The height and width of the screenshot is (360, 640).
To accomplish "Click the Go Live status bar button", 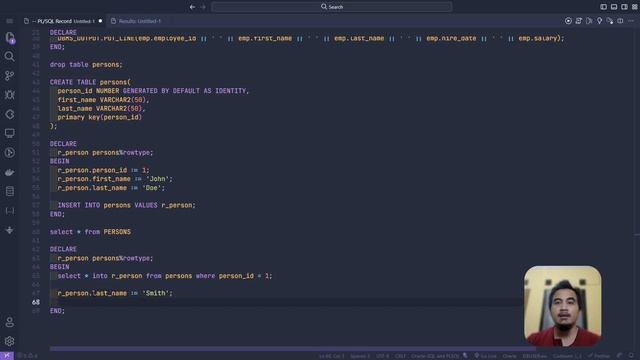I will (x=485, y=356).
